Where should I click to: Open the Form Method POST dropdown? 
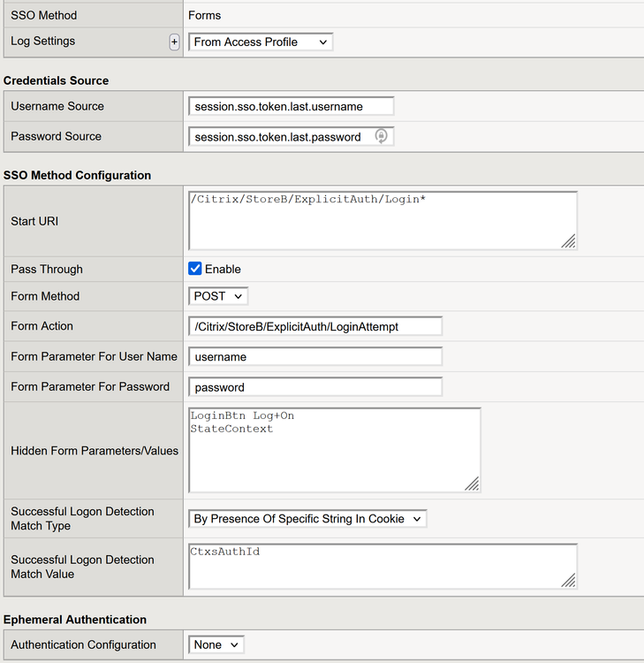tap(217, 296)
